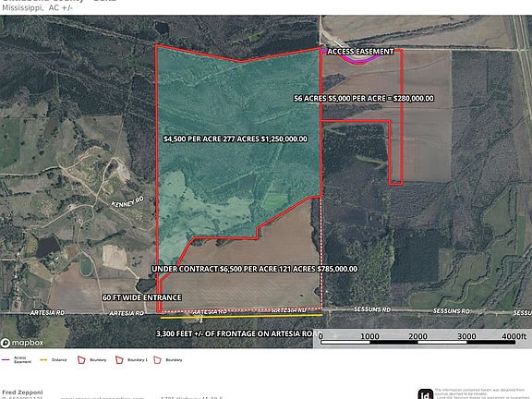
Task: Click the Boundary 1 legend text
Action: [138, 360]
